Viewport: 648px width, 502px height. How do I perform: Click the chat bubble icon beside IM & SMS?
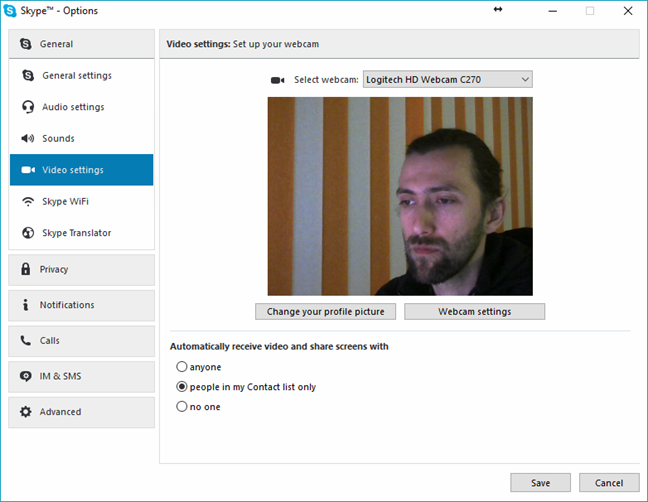(x=26, y=376)
